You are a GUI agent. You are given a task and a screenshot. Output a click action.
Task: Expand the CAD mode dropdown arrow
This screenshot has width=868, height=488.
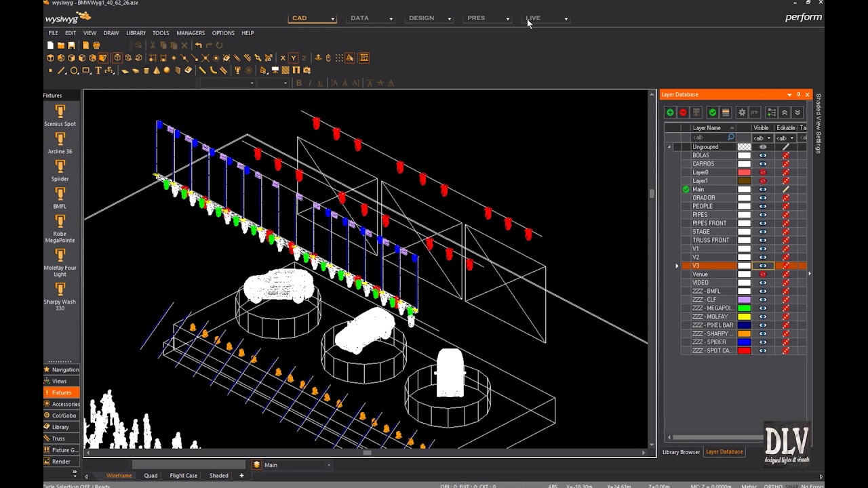pos(332,19)
